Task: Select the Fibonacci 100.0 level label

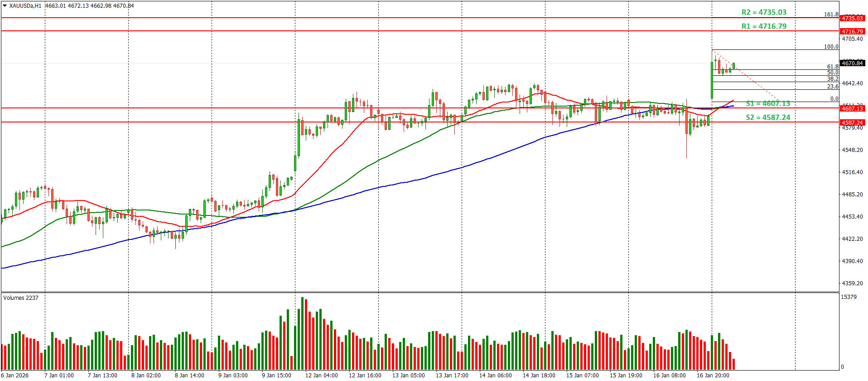Action: (831, 47)
